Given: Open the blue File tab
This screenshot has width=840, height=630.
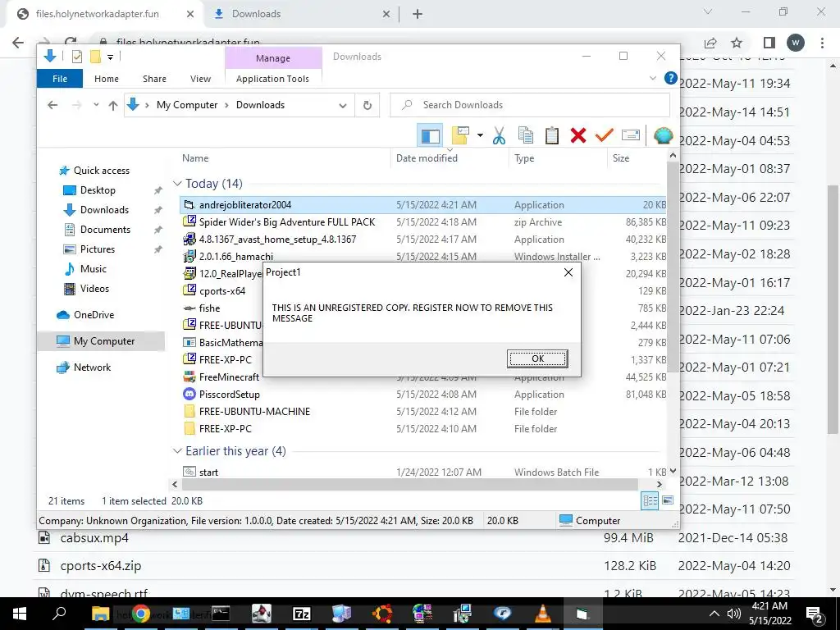Looking at the screenshot, I should (60, 79).
